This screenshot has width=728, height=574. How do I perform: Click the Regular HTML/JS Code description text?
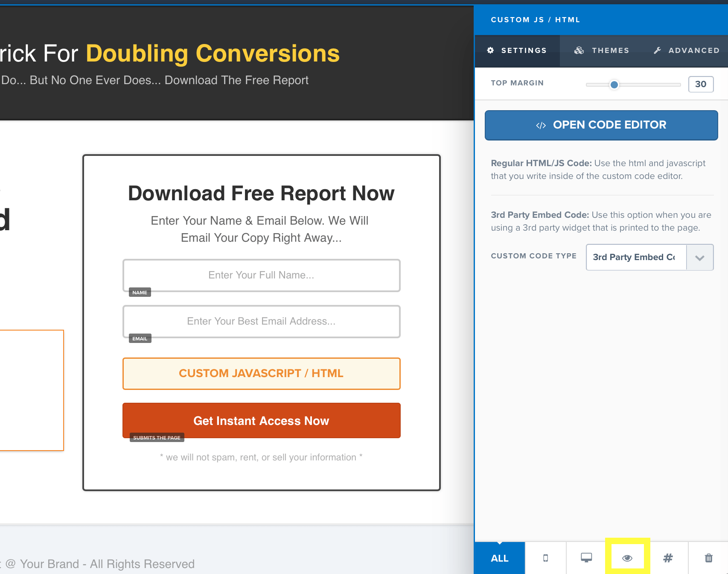[598, 170]
